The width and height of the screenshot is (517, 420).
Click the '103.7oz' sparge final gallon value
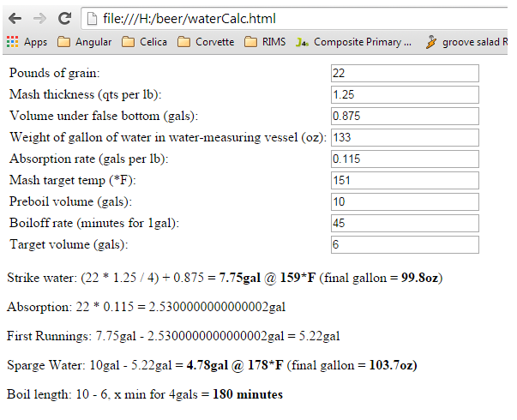pos(391,365)
